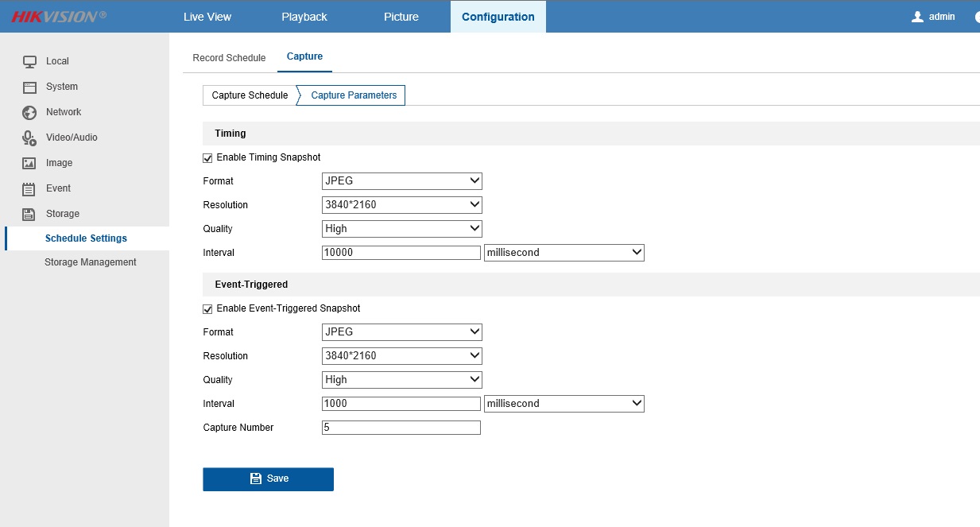This screenshot has width=980, height=527.
Task: Disable the Enable Timing Snapshot checkbox
Action: point(207,158)
